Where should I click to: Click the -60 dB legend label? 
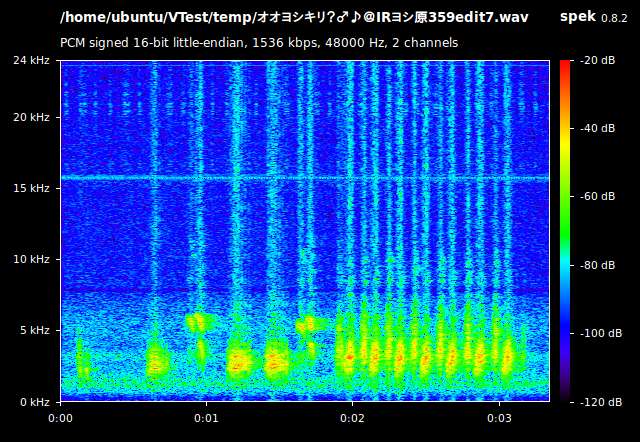tap(598, 196)
